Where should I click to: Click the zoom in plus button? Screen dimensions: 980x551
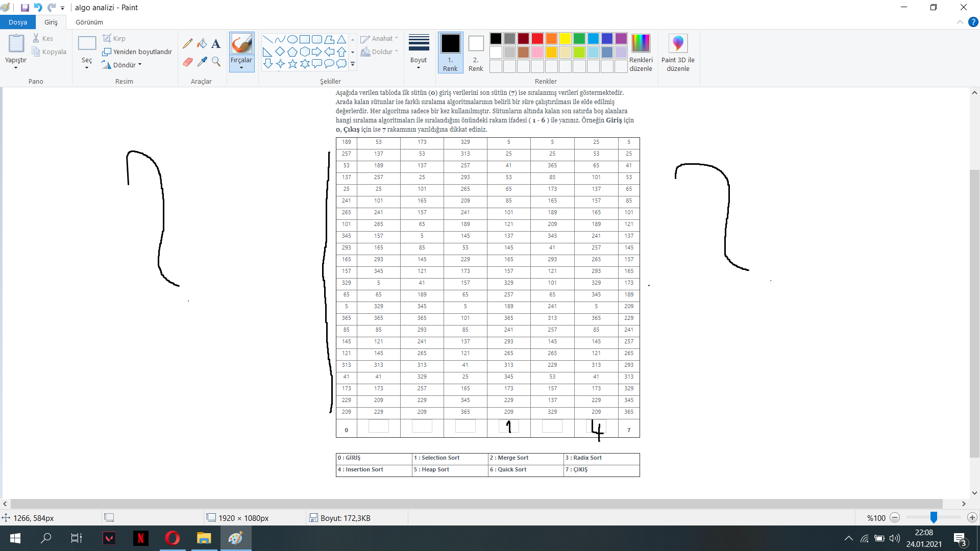(972, 518)
